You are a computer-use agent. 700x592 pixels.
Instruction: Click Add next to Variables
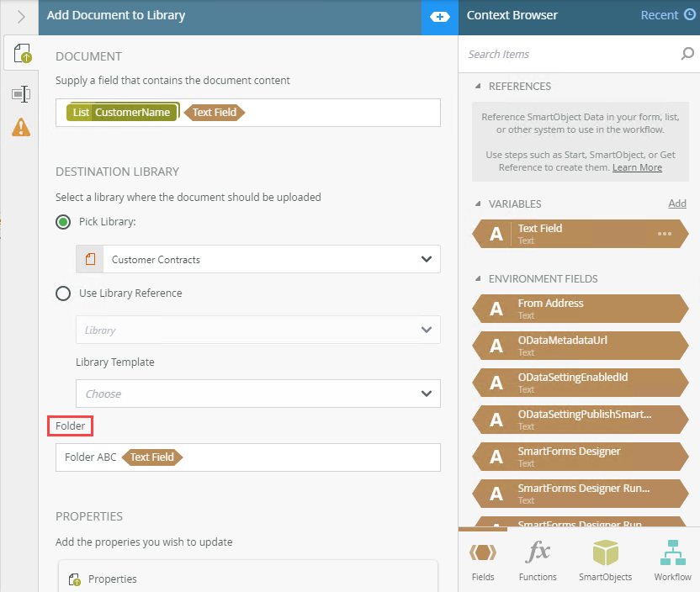(x=677, y=203)
